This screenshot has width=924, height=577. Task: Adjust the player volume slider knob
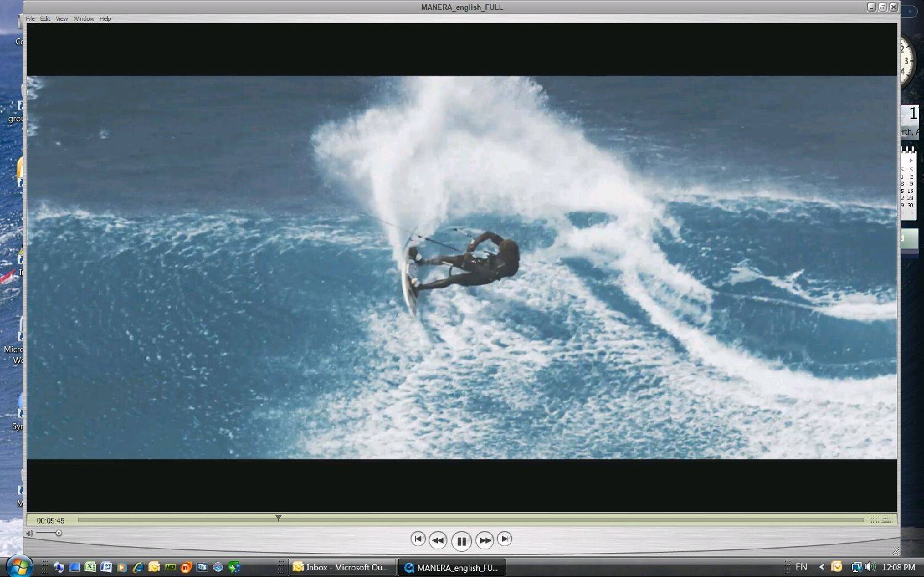(x=59, y=533)
